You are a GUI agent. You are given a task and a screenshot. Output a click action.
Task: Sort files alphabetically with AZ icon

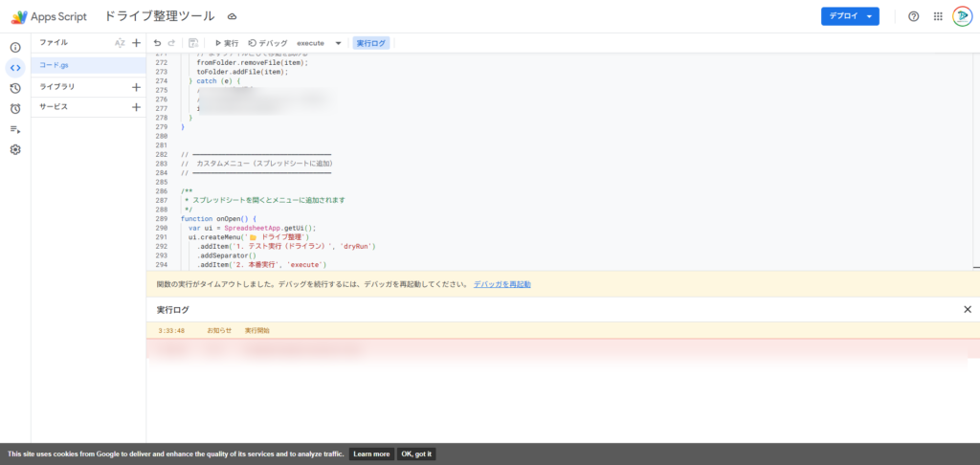coord(120,43)
